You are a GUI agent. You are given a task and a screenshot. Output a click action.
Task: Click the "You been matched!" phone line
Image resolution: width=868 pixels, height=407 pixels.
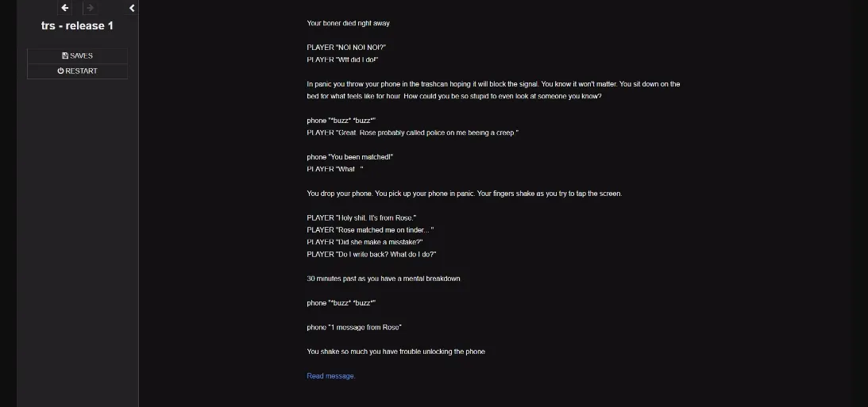349,157
